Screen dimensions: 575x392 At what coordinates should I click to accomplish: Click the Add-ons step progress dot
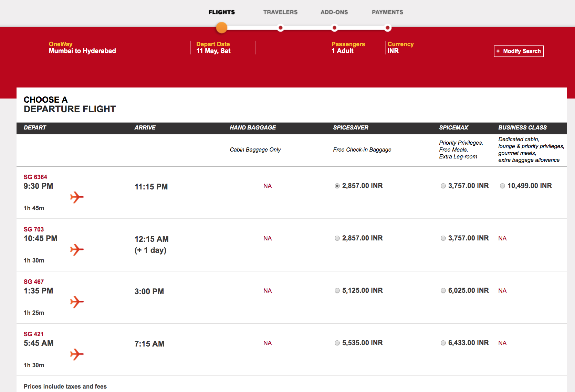(334, 28)
